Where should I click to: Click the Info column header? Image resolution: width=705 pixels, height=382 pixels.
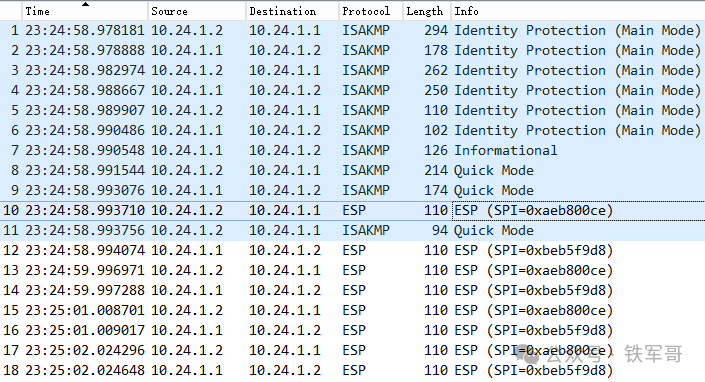[577, 11]
